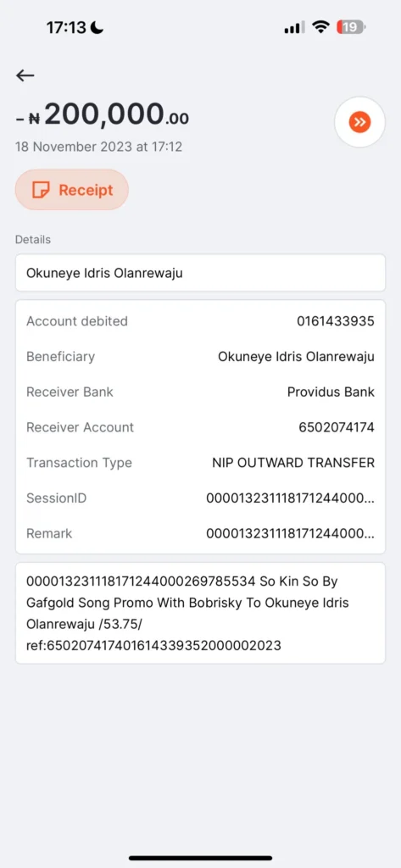401x868 pixels.
Task: Open the transaction Receipt
Action: click(72, 190)
